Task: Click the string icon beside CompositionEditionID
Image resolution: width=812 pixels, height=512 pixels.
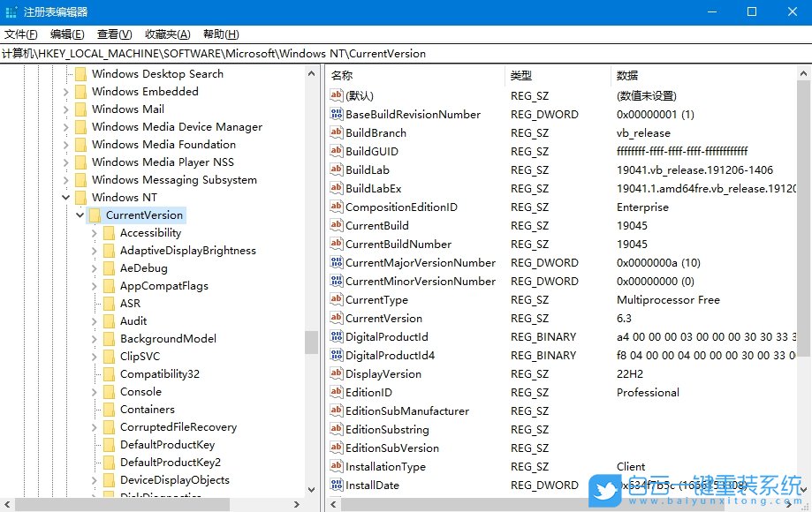Action: coord(337,207)
